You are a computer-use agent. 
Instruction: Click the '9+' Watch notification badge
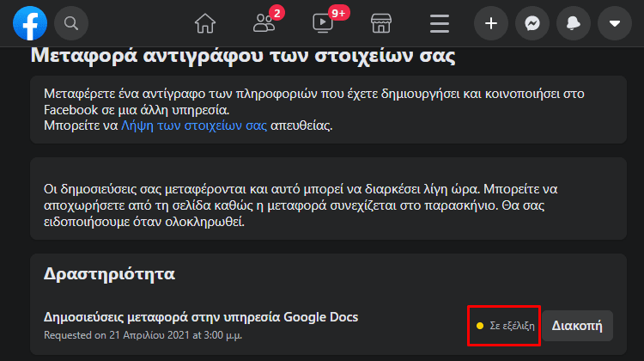339,13
